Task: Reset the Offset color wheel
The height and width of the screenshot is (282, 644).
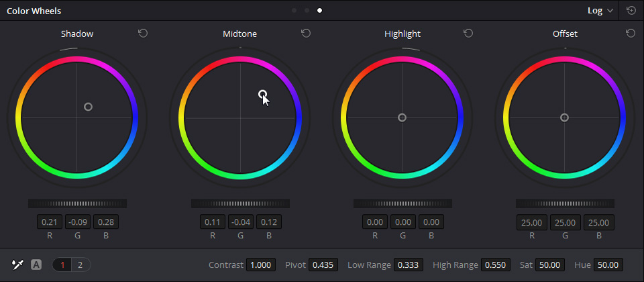Action: 631,34
